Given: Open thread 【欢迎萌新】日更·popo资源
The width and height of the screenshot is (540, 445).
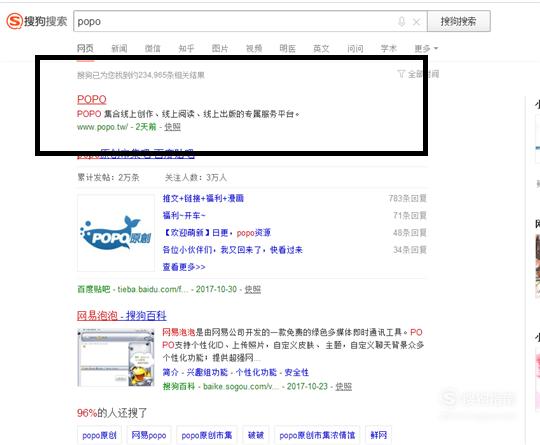Looking at the screenshot, I should (x=217, y=232).
